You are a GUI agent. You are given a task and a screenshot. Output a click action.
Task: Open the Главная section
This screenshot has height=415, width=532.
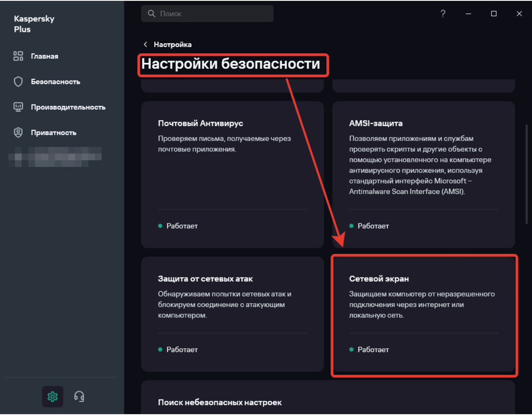44,56
